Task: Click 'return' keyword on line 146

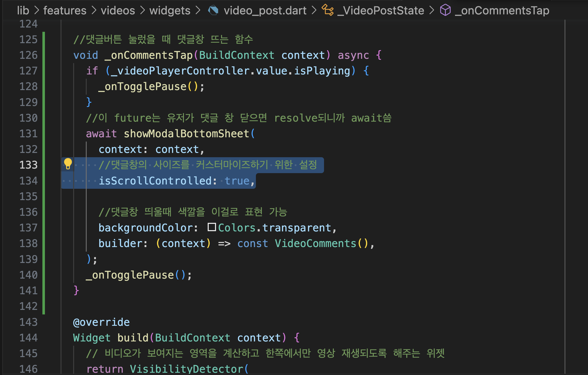Action: coord(105,369)
